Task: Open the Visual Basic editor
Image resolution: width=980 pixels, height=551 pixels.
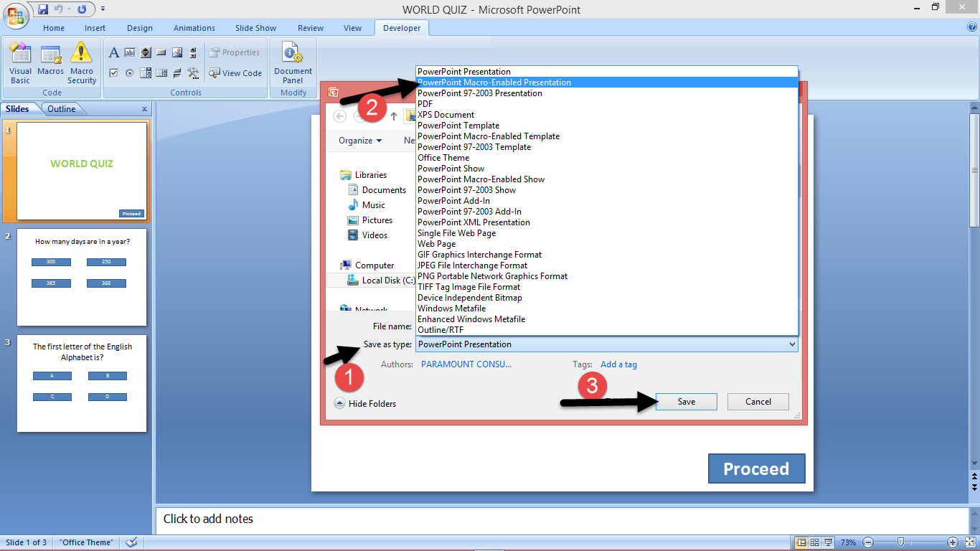Action: tap(20, 63)
